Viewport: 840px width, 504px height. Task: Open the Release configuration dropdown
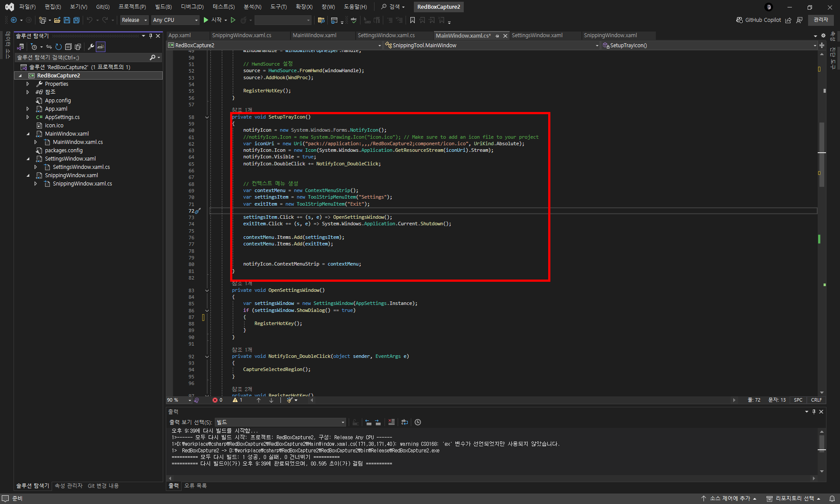(x=134, y=20)
